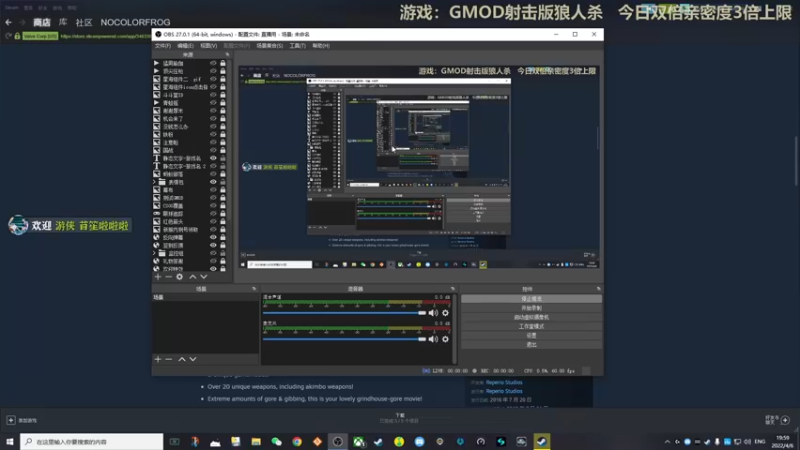Go back with Steam back arrow
The width and height of the screenshot is (800, 450).
pos(9,22)
